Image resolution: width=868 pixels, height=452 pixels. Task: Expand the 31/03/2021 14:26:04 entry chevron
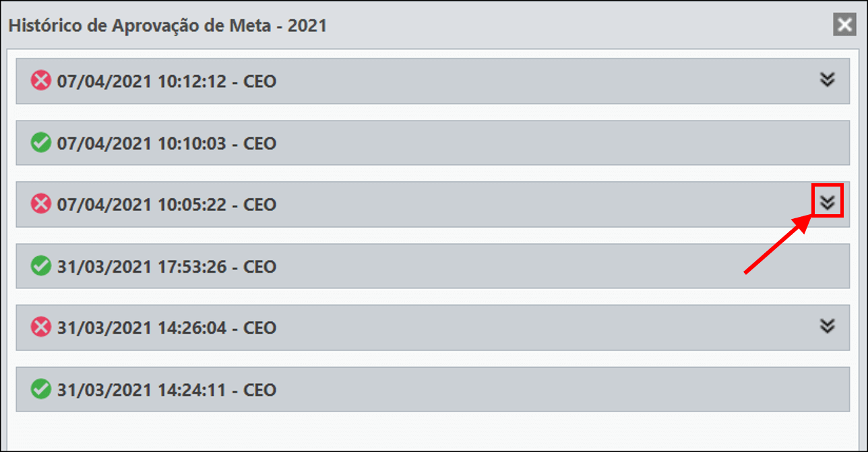(x=828, y=326)
